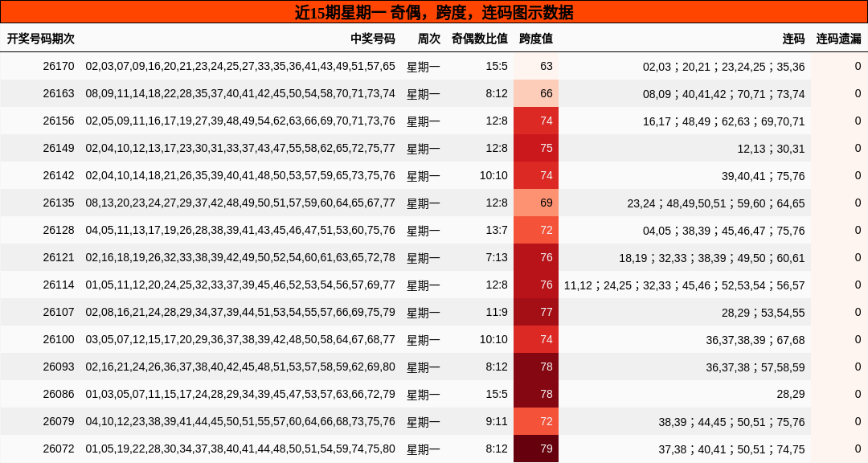
Task: Click consecutive codes 23,24；48,49,50,51；59,60；64,65
Action: [716, 203]
